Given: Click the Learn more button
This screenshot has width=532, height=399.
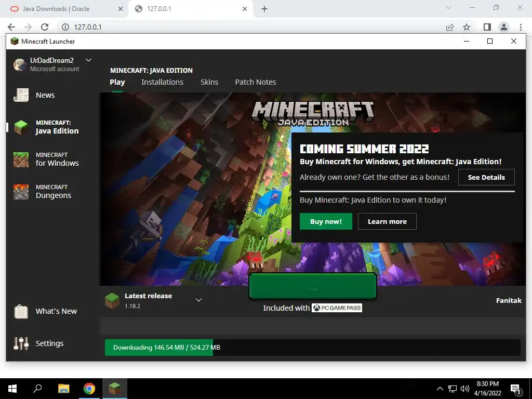Looking at the screenshot, I should coord(387,221).
